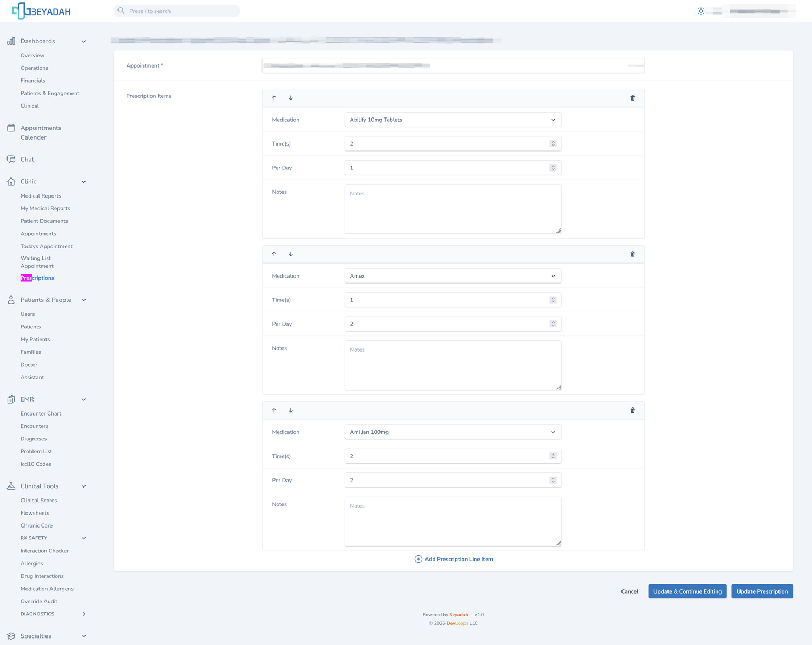Click the Update Prescription button
This screenshot has width=812, height=645.
[762, 591]
